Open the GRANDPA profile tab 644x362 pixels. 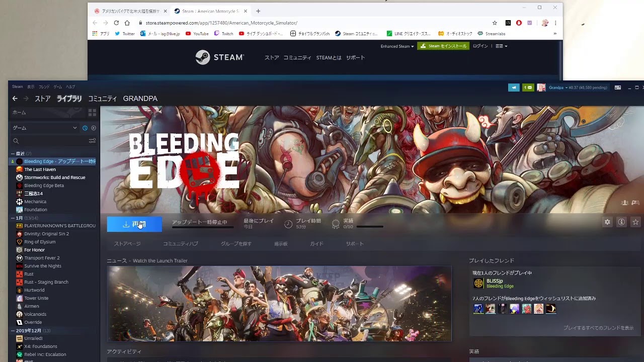[x=140, y=99]
